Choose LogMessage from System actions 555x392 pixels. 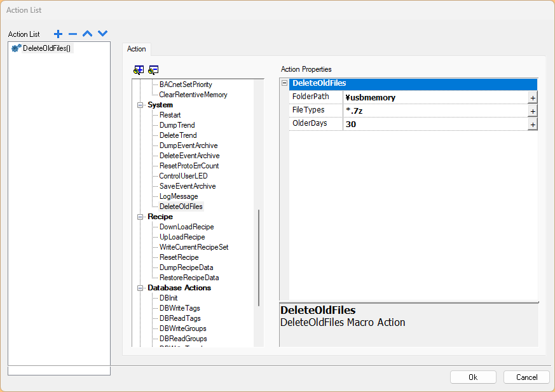pyautogui.click(x=178, y=196)
